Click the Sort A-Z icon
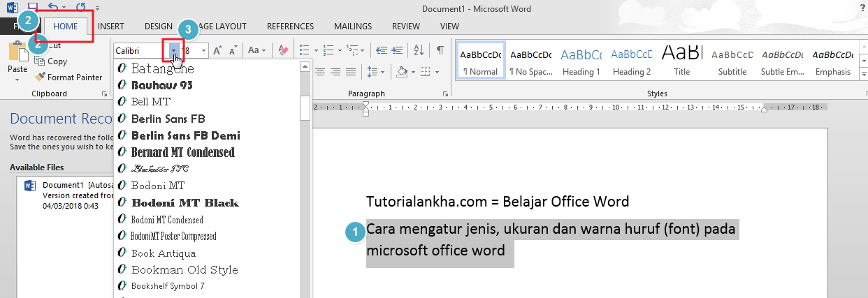This screenshot has width=868, height=298. pos(419,50)
